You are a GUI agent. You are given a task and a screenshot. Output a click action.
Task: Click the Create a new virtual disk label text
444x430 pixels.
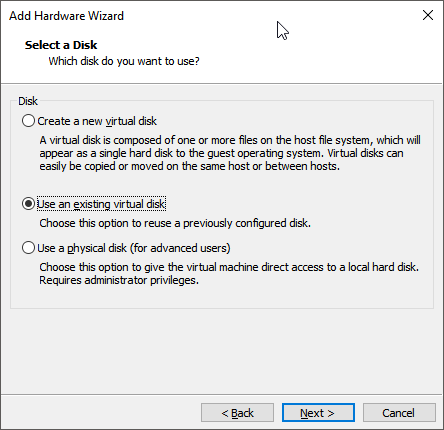tap(97, 121)
